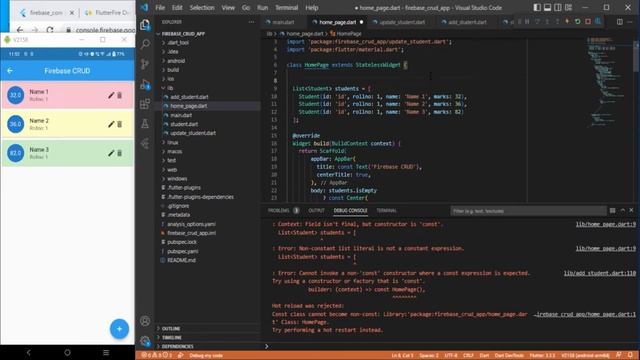Open the Terminal menu
The width and height of the screenshot is (640, 360).
(x=286, y=8)
